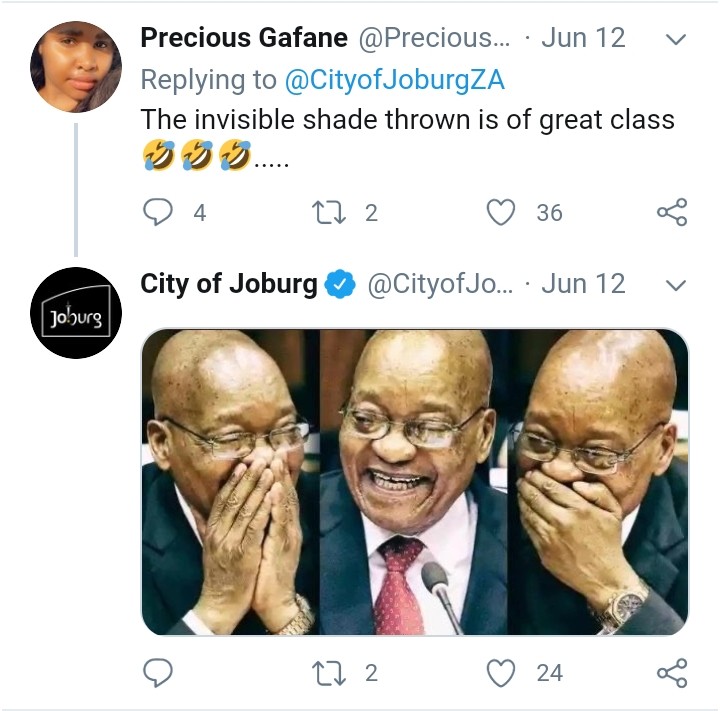Open Precious Gafane's display name
The image size is (720, 711).
pos(244,38)
